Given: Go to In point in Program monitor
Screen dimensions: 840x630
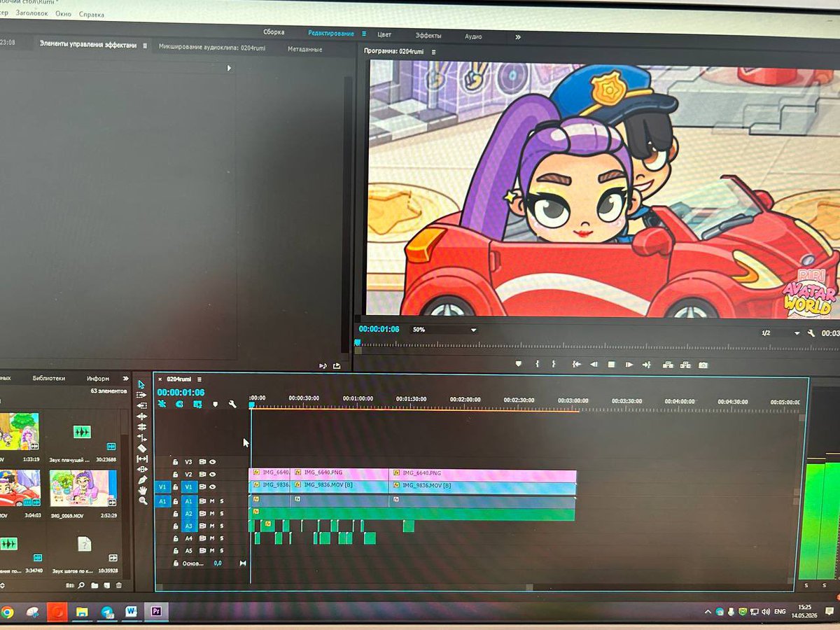Looking at the screenshot, I should [x=577, y=365].
